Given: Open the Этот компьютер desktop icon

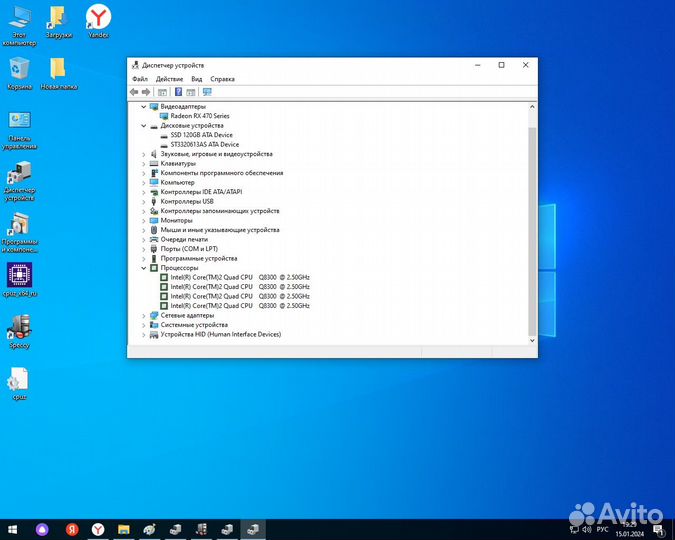Looking at the screenshot, I should pos(19,26).
